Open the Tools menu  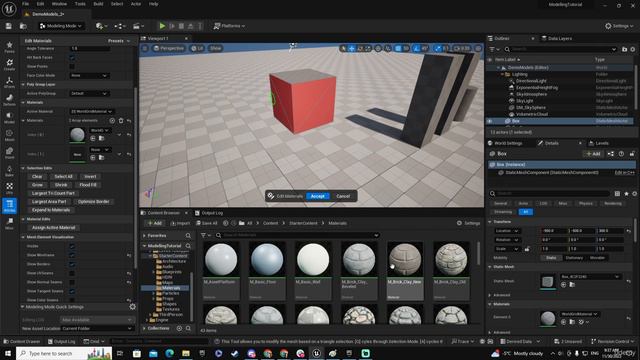coord(80,4)
